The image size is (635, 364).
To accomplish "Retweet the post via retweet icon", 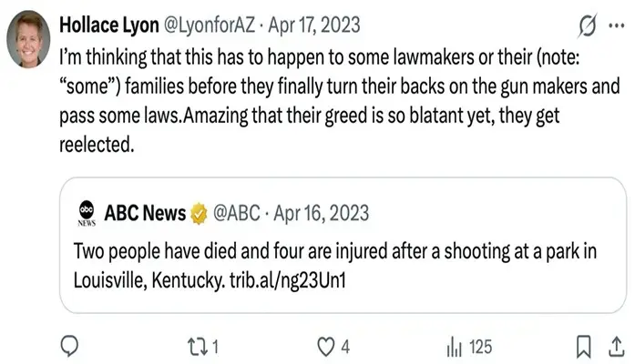I will (197, 347).
